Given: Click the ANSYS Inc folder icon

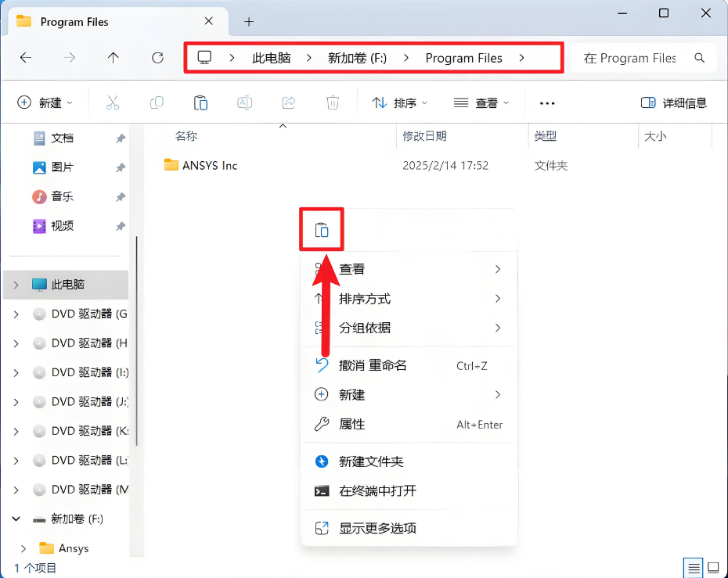Looking at the screenshot, I should click(x=171, y=165).
